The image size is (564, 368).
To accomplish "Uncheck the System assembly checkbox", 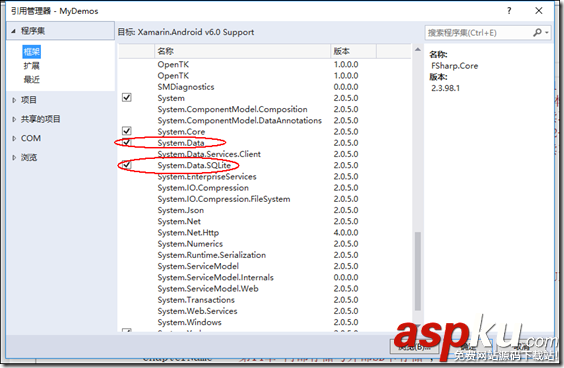I will [127, 97].
